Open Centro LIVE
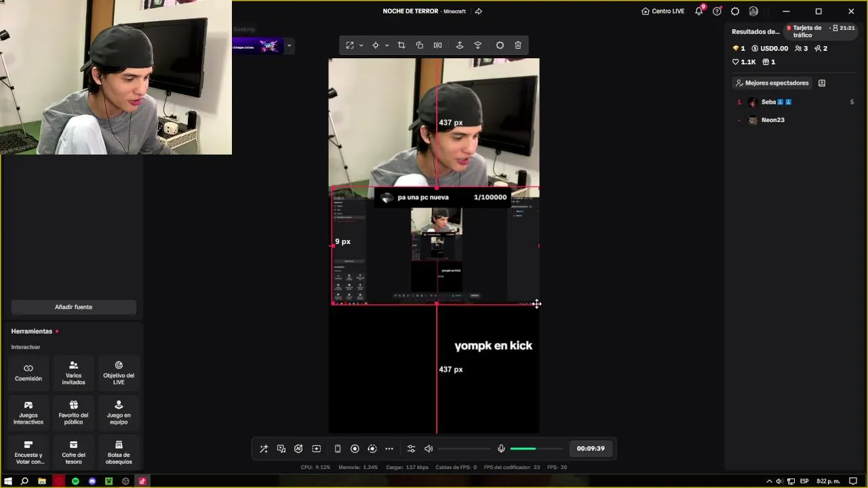The width and height of the screenshot is (868, 488). coord(663,12)
